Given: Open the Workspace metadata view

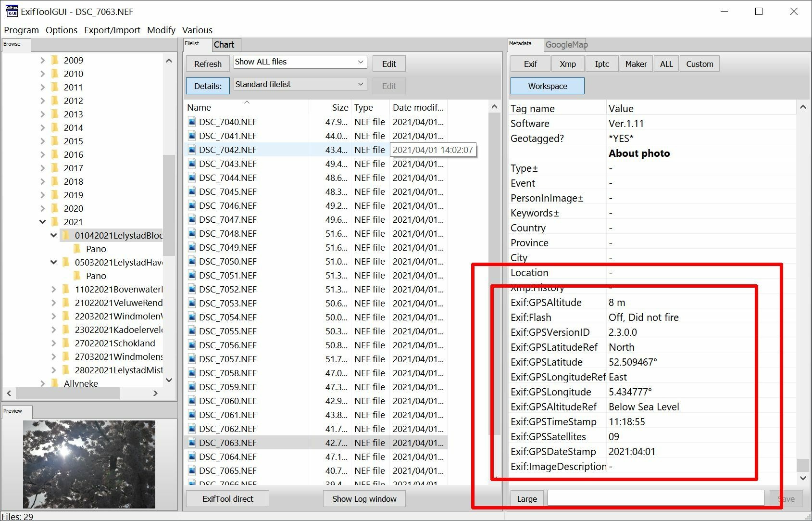Looking at the screenshot, I should click(x=547, y=86).
